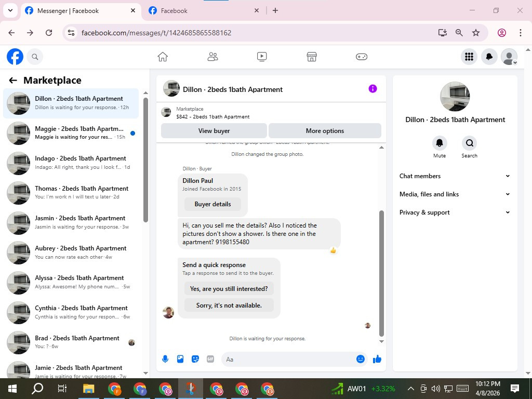Switch to the Messenger | Facebook tab
Screen dimensions: 532x399
[79, 11]
